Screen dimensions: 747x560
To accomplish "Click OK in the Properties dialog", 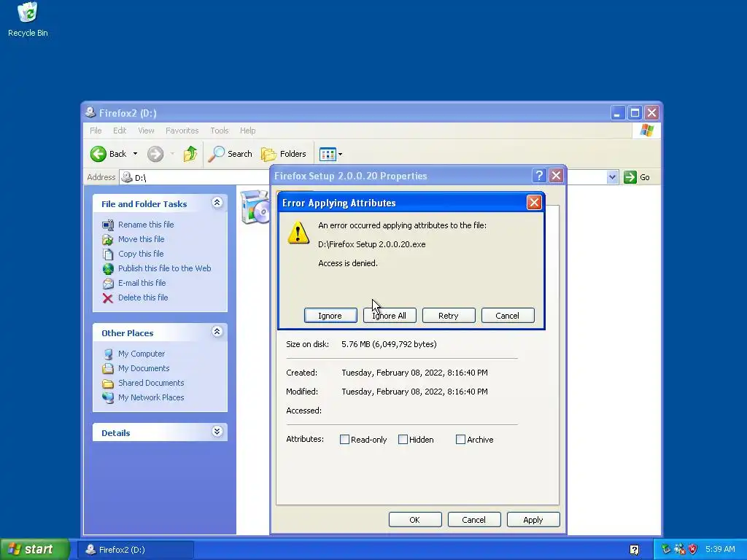I will pos(415,520).
